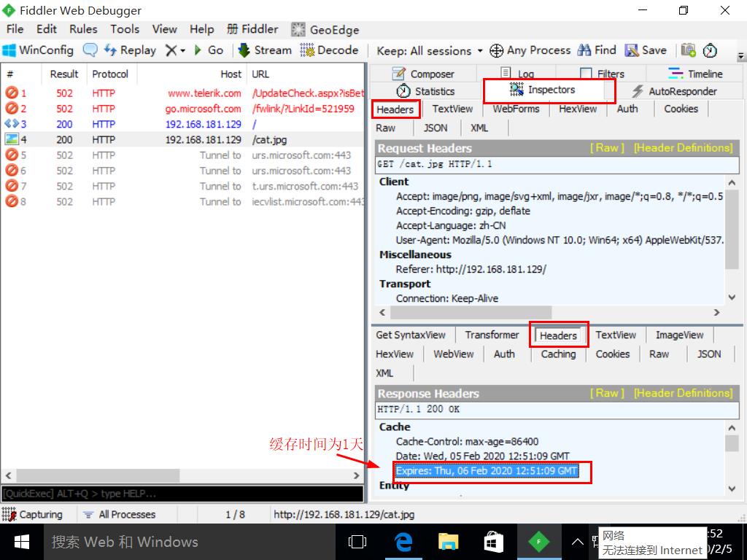
Task: Select session 1 www.telerik.com
Action: click(x=184, y=93)
